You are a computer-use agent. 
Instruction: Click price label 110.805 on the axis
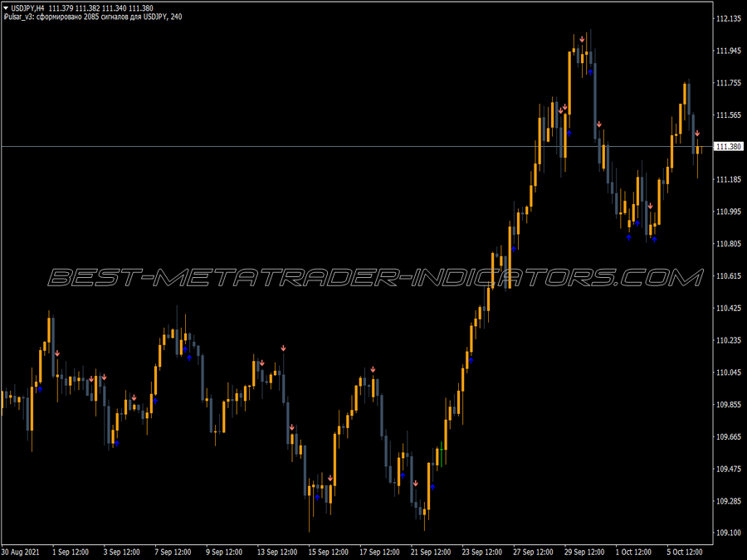tap(729, 244)
